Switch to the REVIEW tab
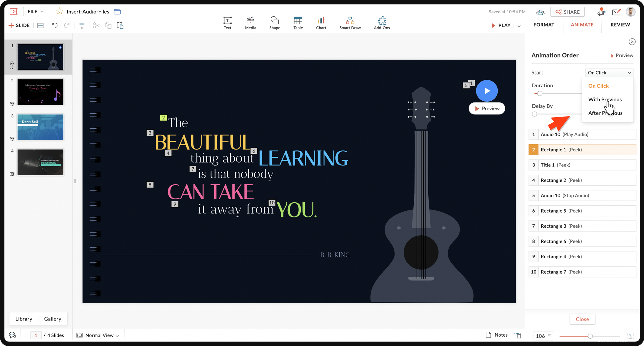 coord(620,25)
